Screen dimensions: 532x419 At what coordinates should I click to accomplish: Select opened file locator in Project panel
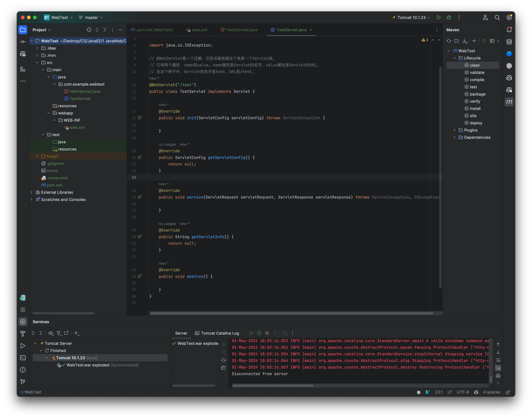(x=89, y=30)
